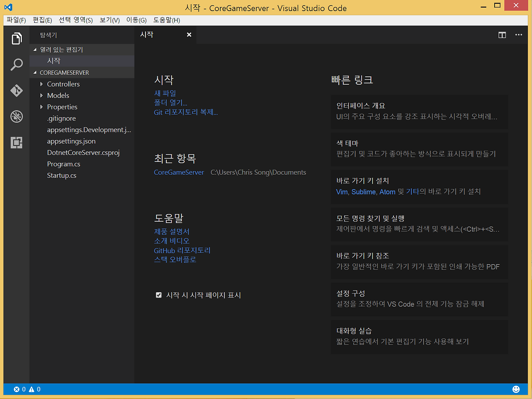This screenshot has width=532, height=399.
Task: Click the Git 리포지토리 복제... link
Action: click(186, 112)
